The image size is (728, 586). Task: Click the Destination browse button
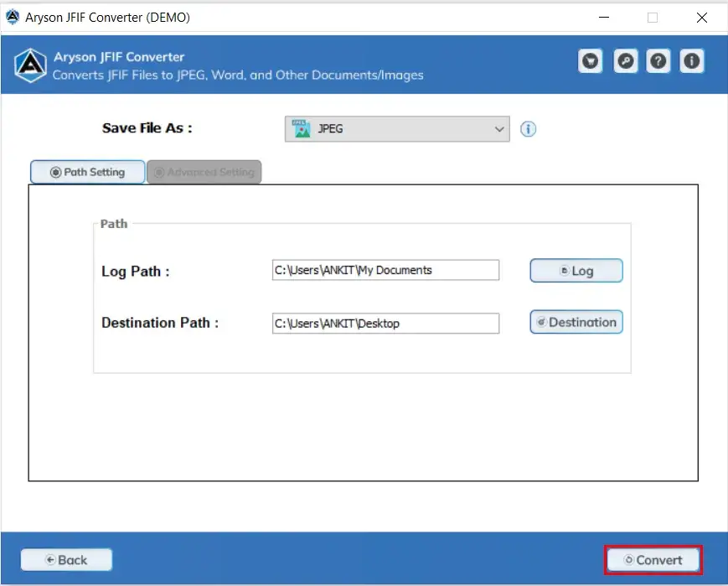coord(576,322)
